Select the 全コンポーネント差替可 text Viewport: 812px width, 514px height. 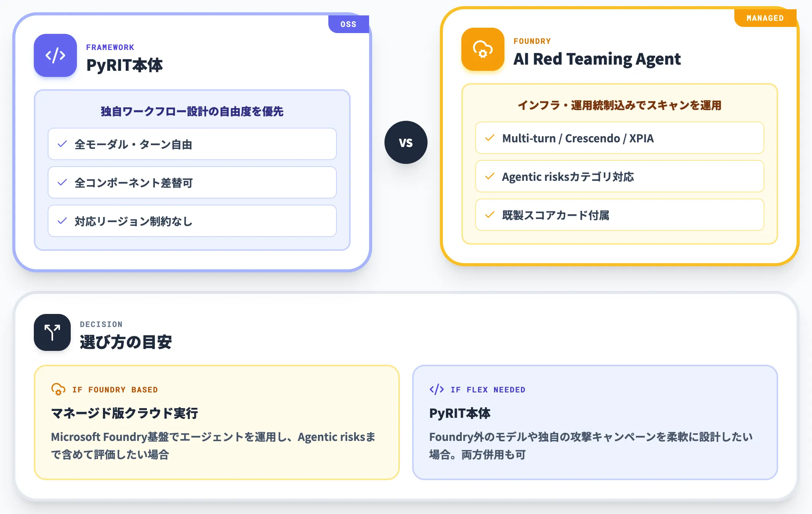(133, 183)
